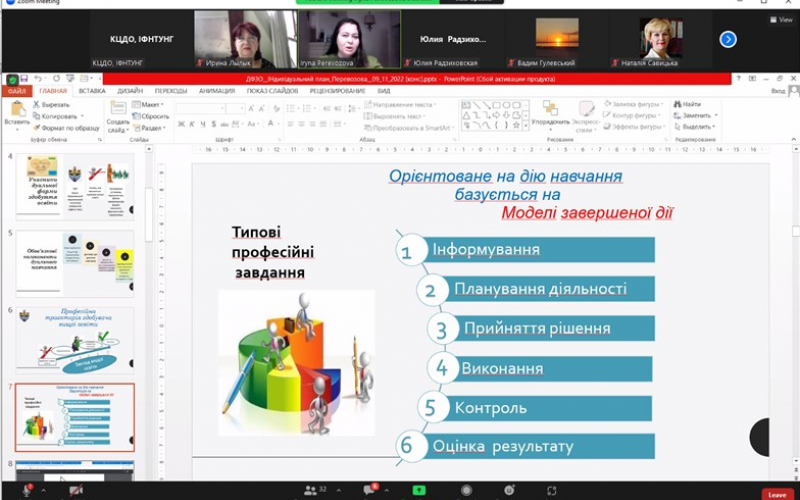Viewport: 800px width, 500px height.
Task: Select slide 6 thumbnail in the slide panel
Action: point(75,340)
